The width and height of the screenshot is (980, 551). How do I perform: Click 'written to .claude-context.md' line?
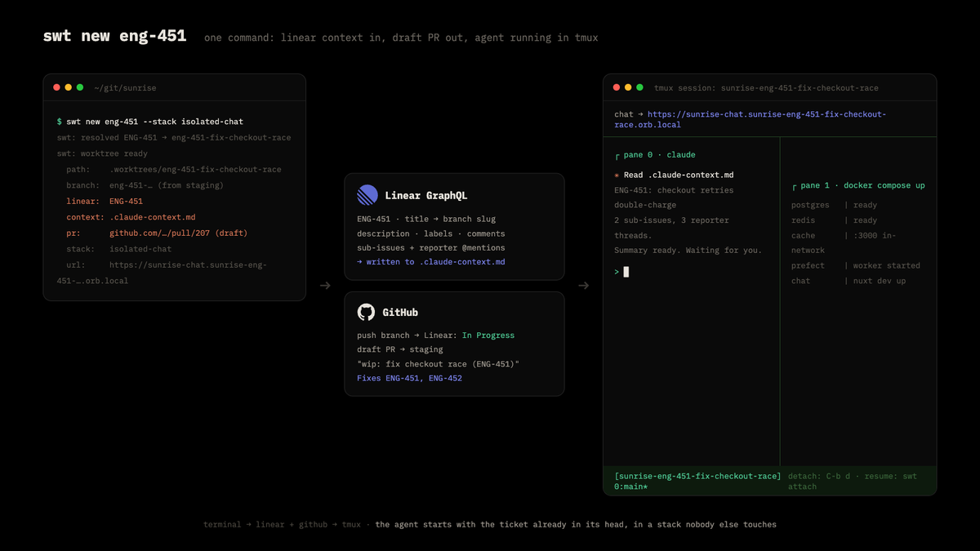[x=430, y=262]
